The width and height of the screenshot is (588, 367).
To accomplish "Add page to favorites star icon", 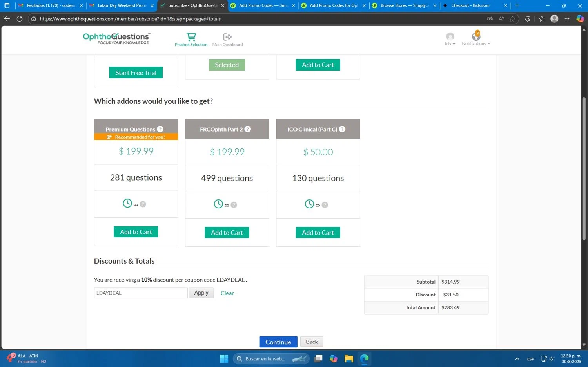I will pyautogui.click(x=512, y=19).
